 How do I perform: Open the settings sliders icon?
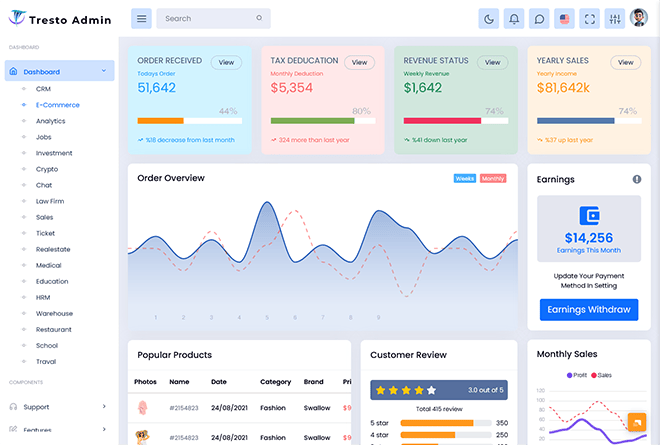pos(614,18)
